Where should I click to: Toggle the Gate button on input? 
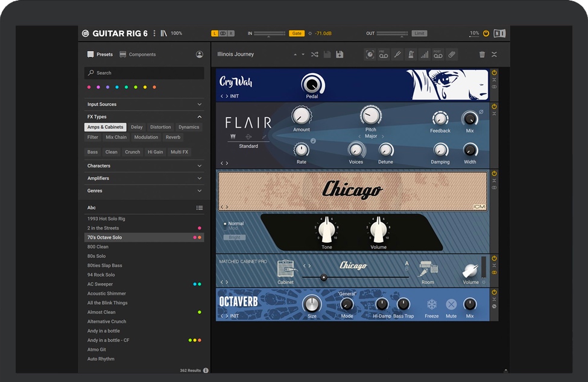click(x=297, y=34)
